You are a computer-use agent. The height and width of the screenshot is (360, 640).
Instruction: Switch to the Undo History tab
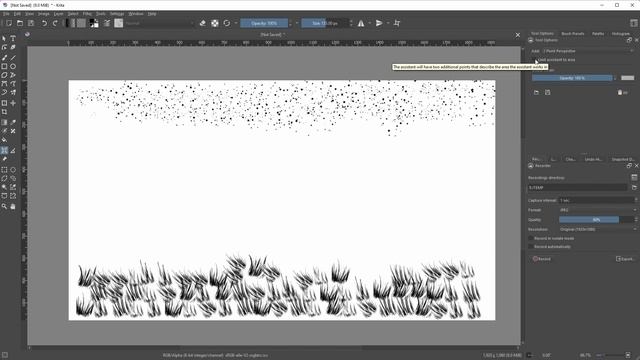[x=593, y=159]
